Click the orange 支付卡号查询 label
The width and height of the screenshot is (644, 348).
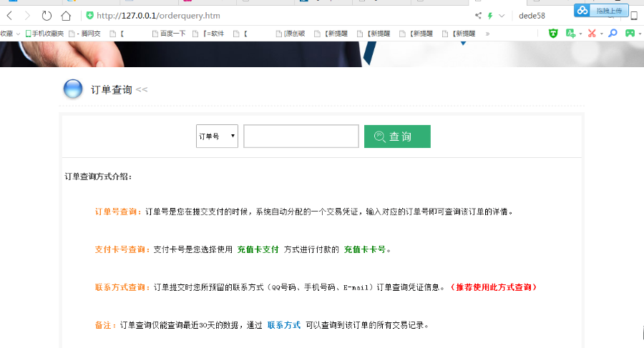point(122,249)
